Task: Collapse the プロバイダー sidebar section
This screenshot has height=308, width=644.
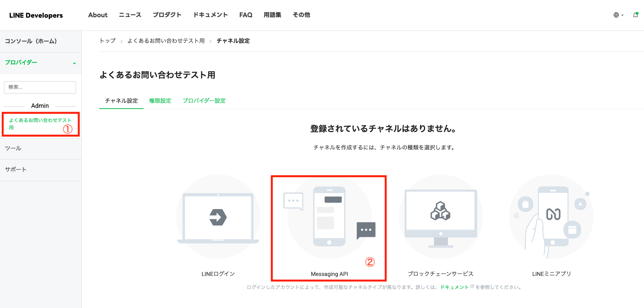Action: coord(41,63)
